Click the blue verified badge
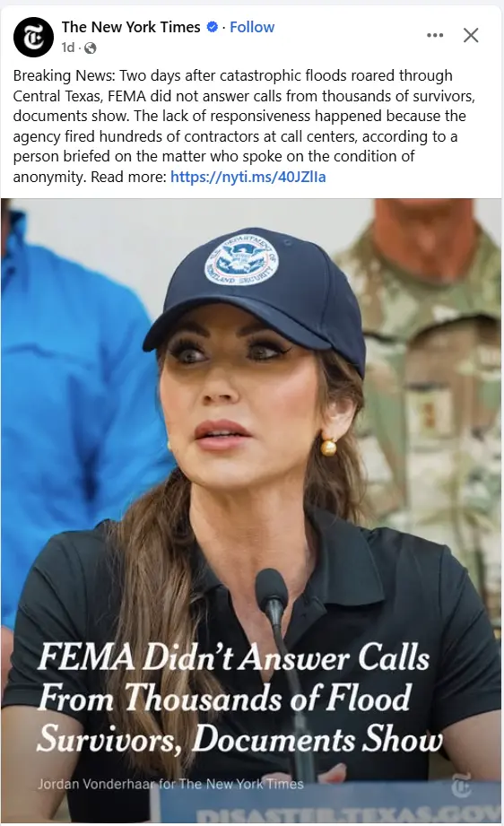504x826 pixels. click(212, 27)
